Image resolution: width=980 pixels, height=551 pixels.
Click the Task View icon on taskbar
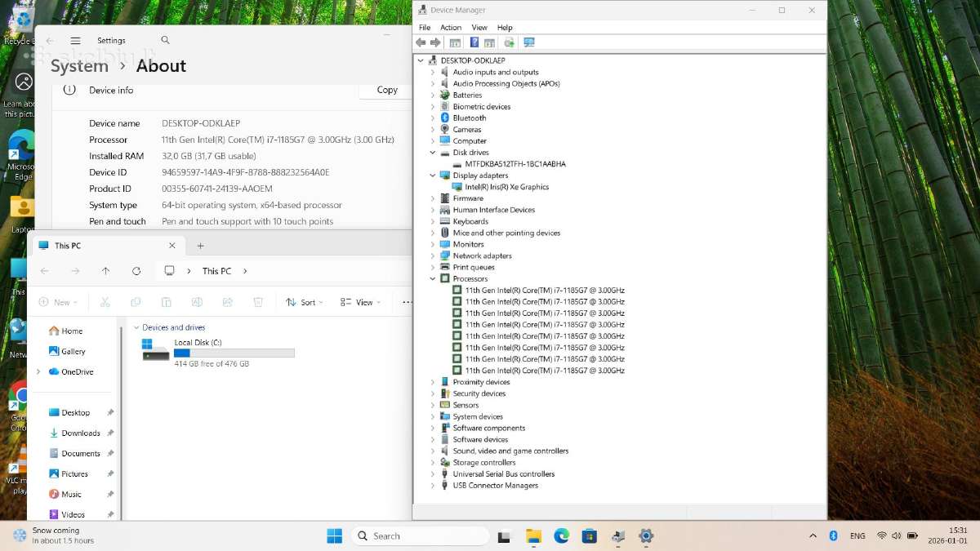click(x=504, y=535)
